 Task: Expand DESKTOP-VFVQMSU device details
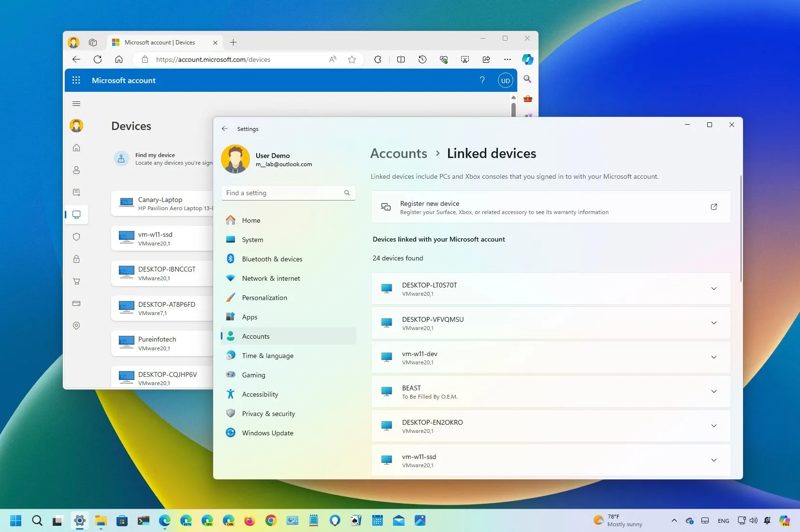click(x=714, y=323)
